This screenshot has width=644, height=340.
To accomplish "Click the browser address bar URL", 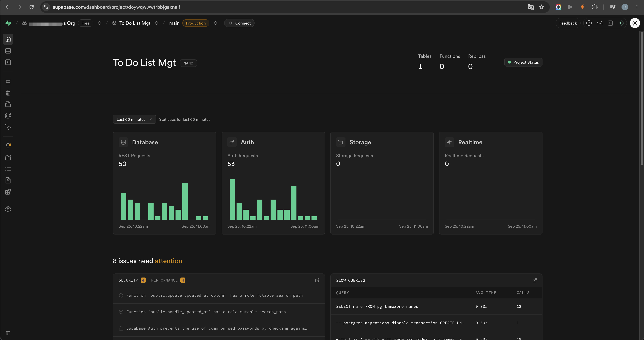I will 116,7.
